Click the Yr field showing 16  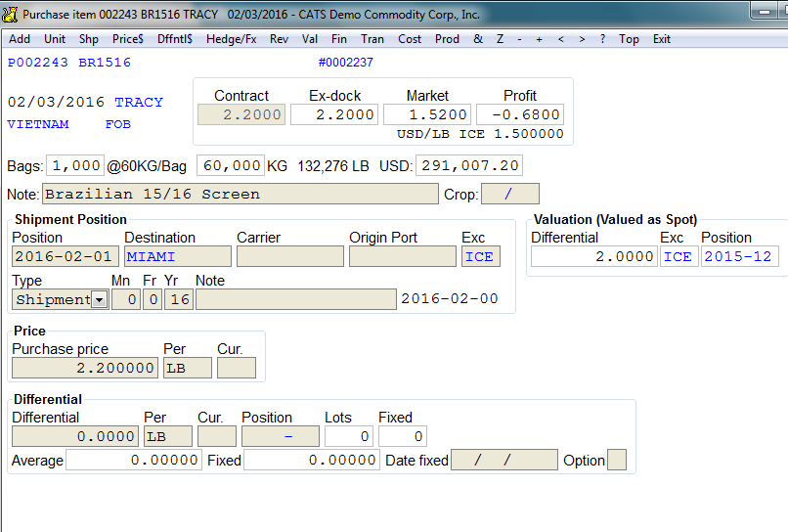click(179, 299)
